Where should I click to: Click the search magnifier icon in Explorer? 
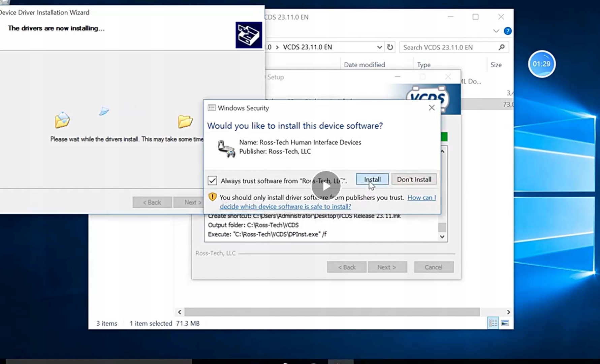502,47
